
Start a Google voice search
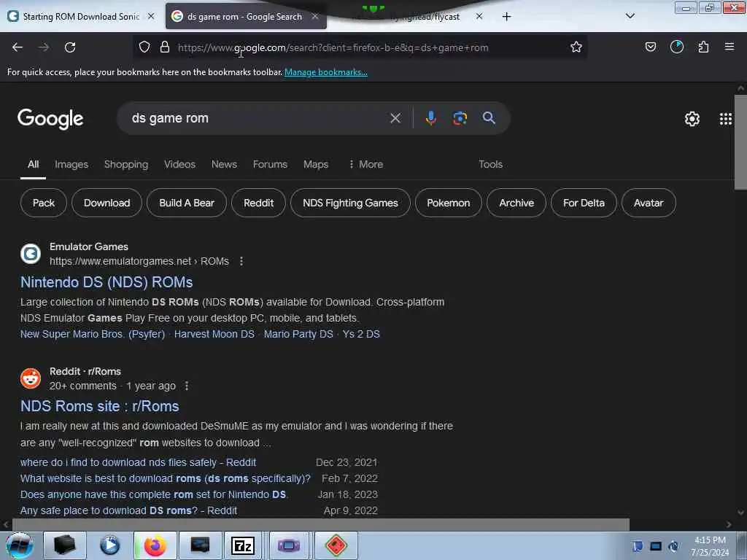click(430, 118)
